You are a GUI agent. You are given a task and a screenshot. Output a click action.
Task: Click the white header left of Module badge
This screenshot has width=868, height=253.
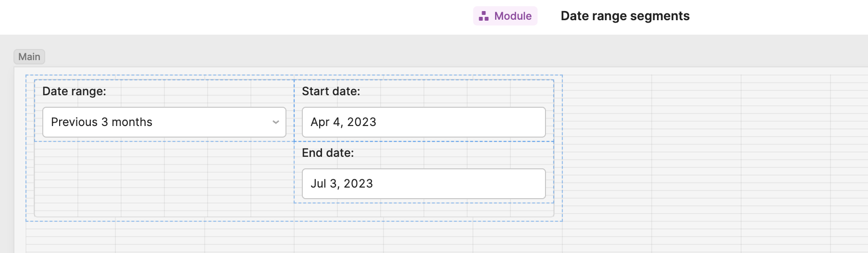[x=240, y=16]
